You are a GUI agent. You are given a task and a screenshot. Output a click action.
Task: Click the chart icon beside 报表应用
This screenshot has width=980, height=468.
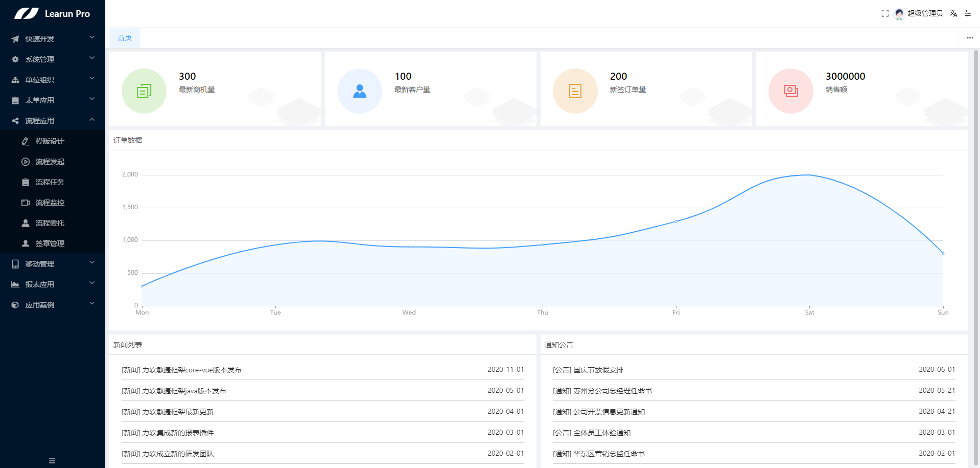(x=15, y=284)
